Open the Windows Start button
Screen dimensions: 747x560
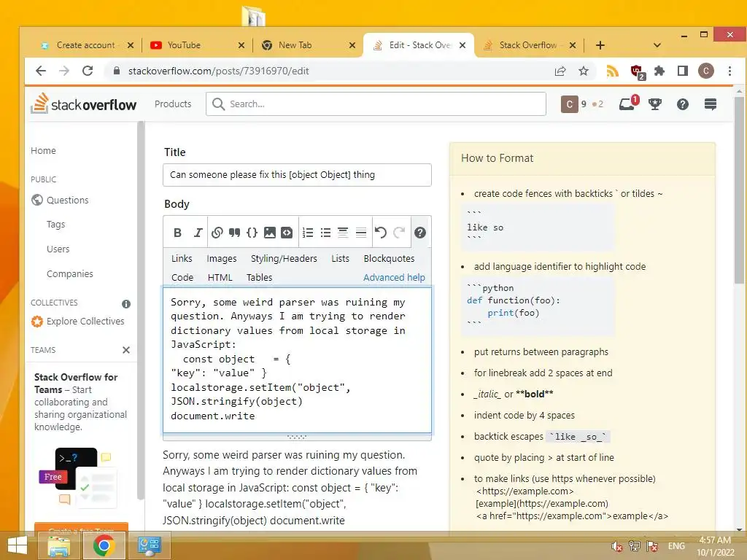(x=18, y=545)
